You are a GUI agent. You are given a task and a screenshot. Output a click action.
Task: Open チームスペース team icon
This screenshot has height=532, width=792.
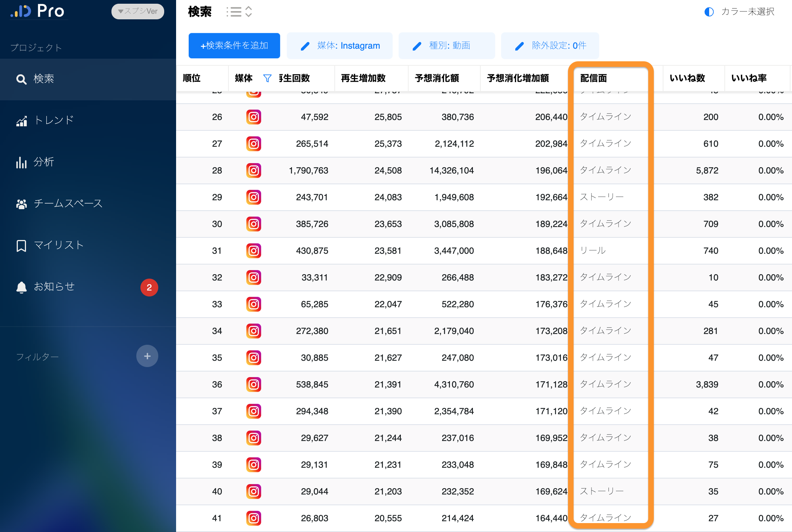click(22, 204)
